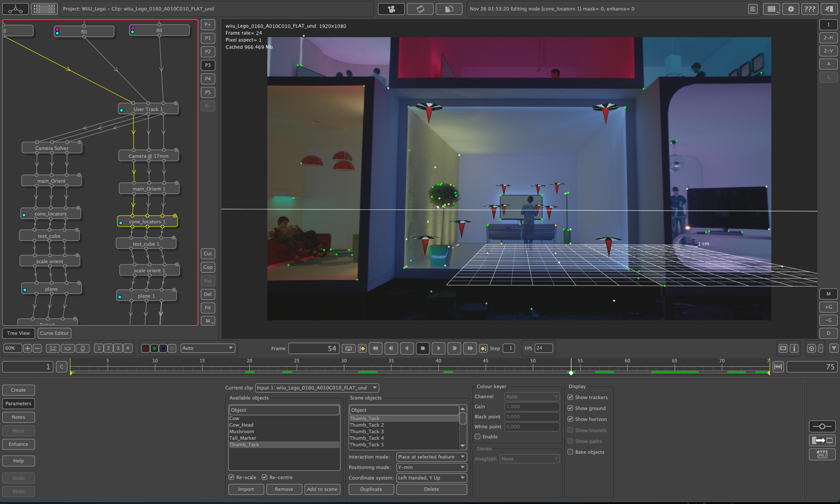Click the play forward button

click(438, 348)
